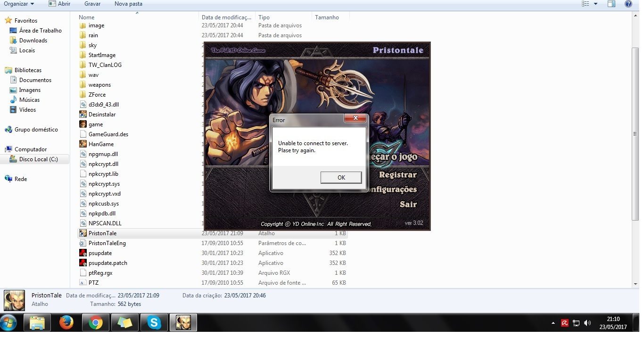
Task: Select the ZForce folder icon
Action: pos(83,95)
